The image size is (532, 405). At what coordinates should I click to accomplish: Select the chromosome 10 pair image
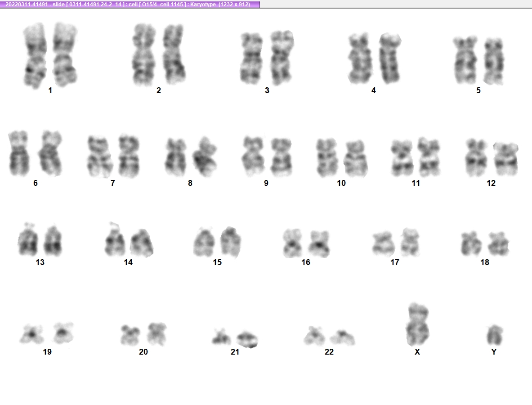(x=342, y=158)
